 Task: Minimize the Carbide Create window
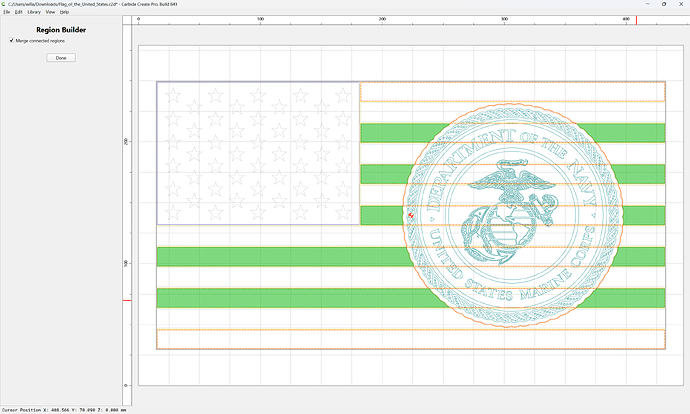[x=648, y=4]
